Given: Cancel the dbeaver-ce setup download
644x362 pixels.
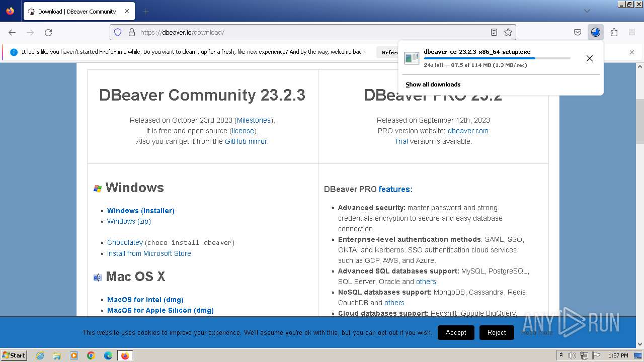Looking at the screenshot, I should click(590, 58).
